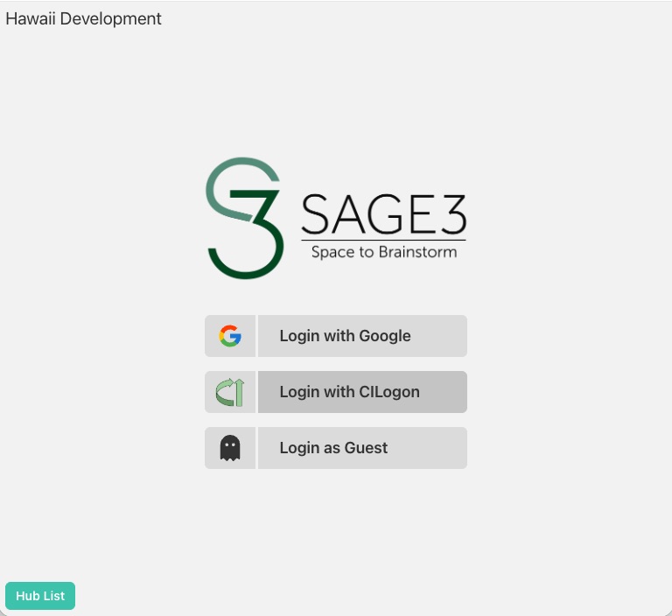Click the Guest ghost icon
This screenshot has height=616, width=672.
click(230, 448)
